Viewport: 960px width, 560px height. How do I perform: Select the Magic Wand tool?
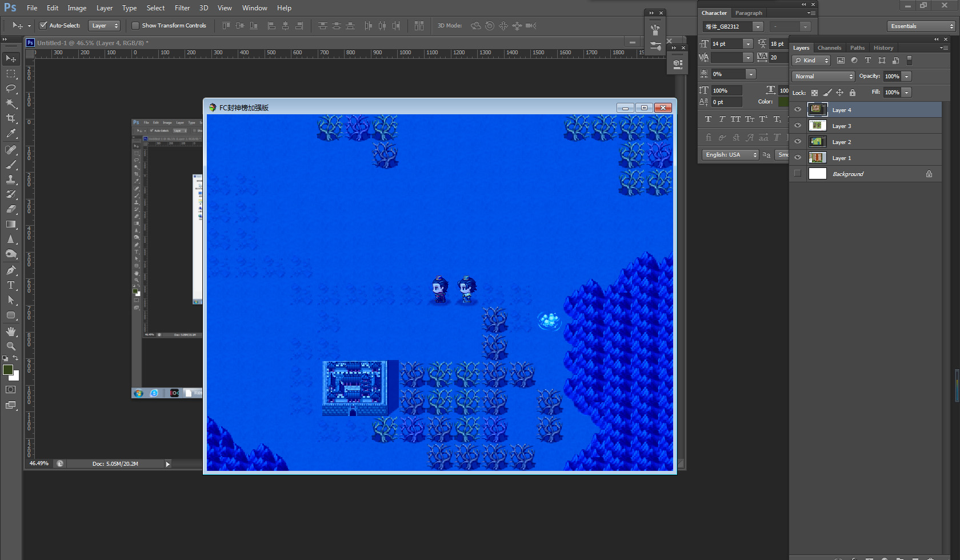[x=11, y=103]
